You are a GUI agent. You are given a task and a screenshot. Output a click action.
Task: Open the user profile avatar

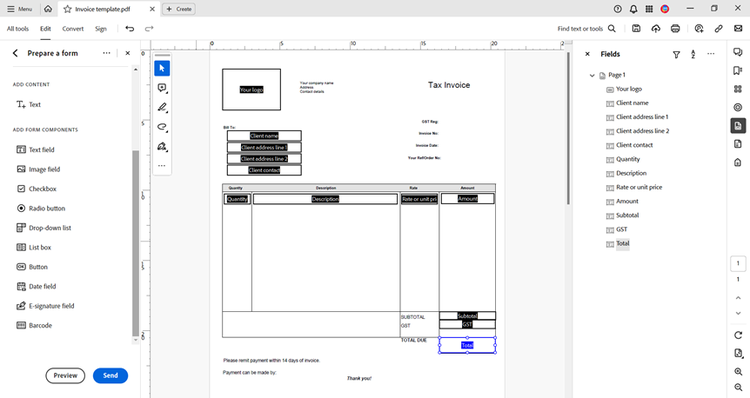pyautogui.click(x=665, y=9)
